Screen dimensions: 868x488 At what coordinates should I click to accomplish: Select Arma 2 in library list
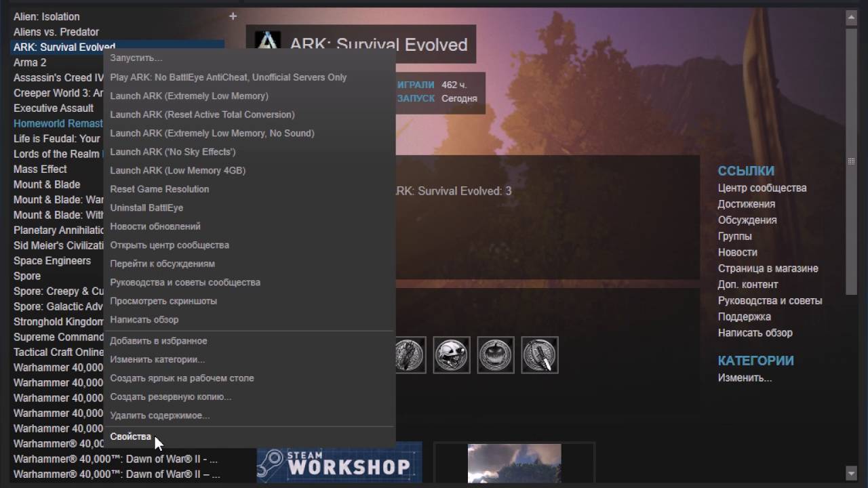click(x=30, y=62)
